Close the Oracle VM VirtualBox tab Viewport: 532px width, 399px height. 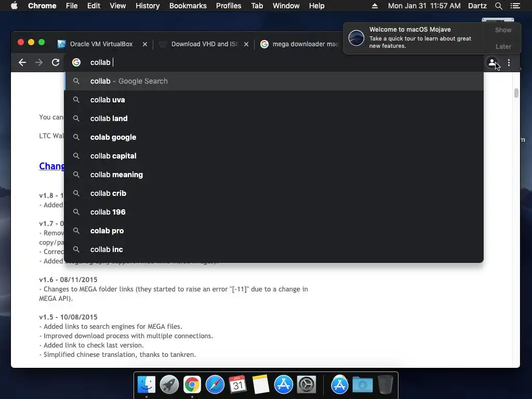click(x=145, y=44)
